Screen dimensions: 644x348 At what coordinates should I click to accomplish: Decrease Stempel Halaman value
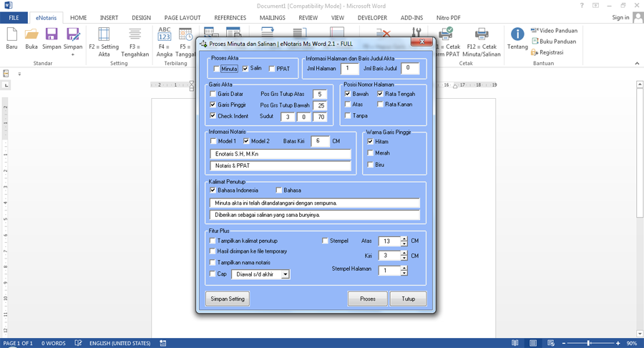tap(404, 273)
